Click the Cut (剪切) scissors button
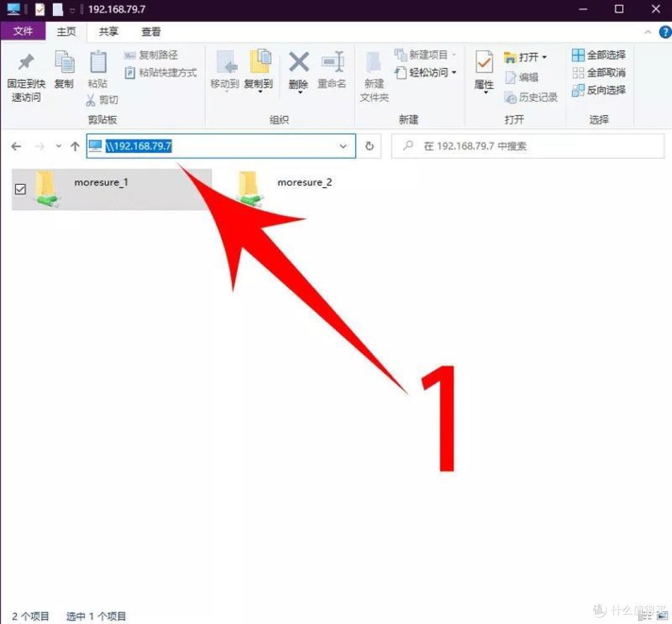 click(102, 100)
